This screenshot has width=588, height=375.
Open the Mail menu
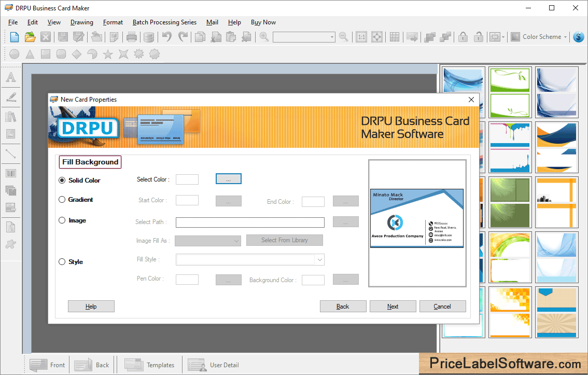212,22
